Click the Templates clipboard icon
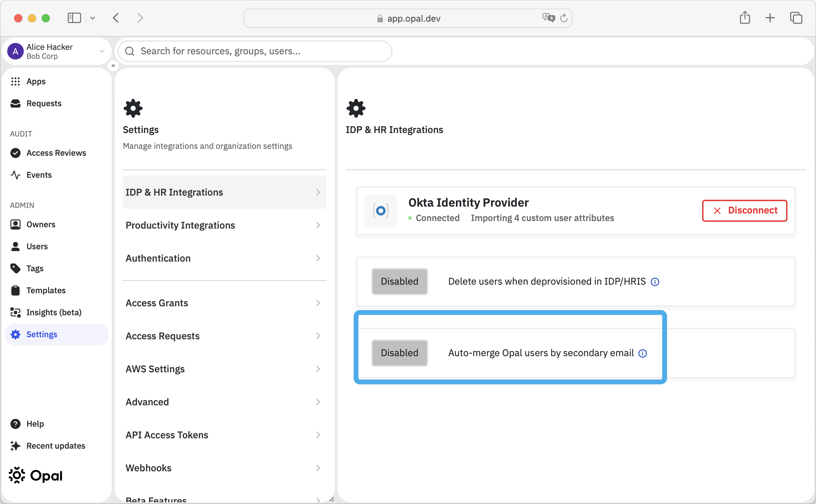816x504 pixels. tap(15, 291)
